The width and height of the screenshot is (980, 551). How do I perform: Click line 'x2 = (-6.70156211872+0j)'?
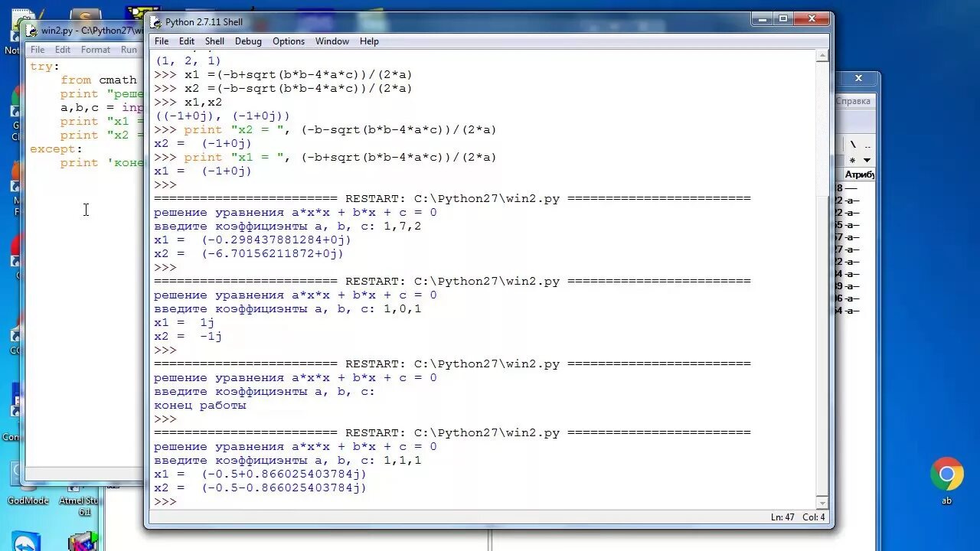[249, 253]
